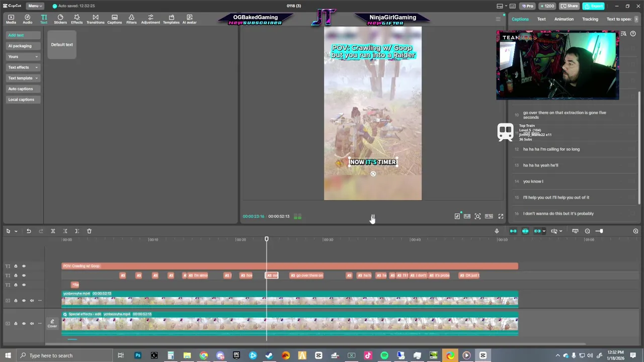The width and height of the screenshot is (644, 362).
Task: Zoom in the timeline with plus magnifier
Action: tap(635, 231)
